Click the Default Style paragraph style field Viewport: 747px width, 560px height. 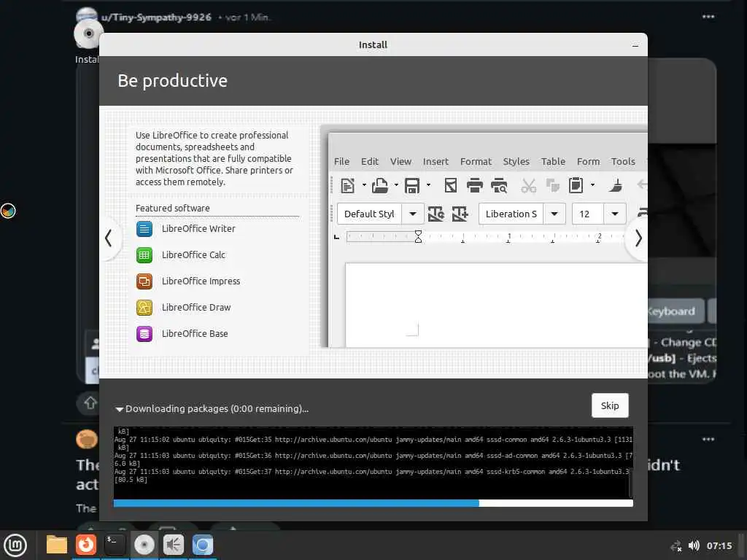[369, 214]
